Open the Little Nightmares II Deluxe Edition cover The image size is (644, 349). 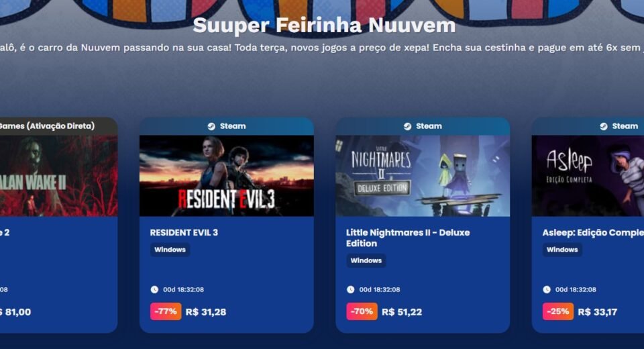pos(423,176)
